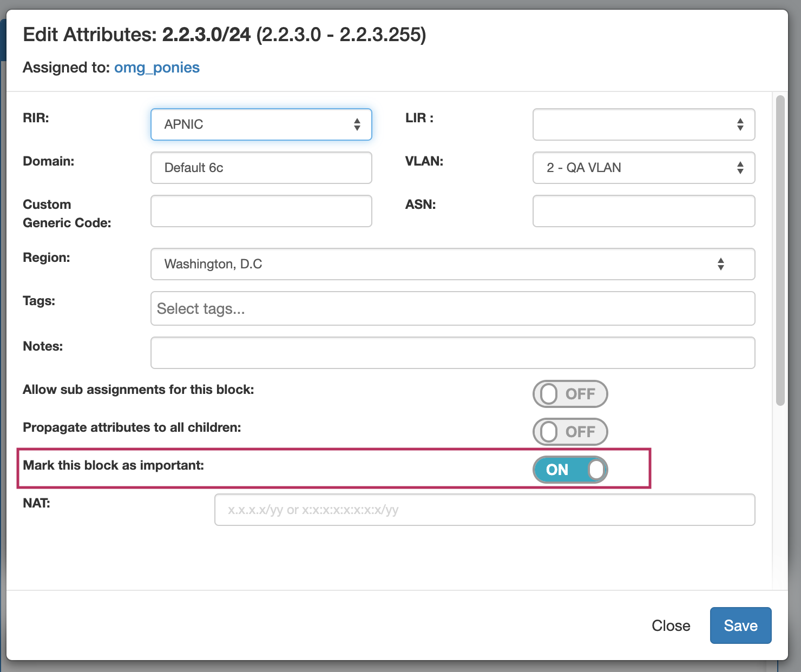
Task: Click into the Custom Generic Code field
Action: click(261, 211)
